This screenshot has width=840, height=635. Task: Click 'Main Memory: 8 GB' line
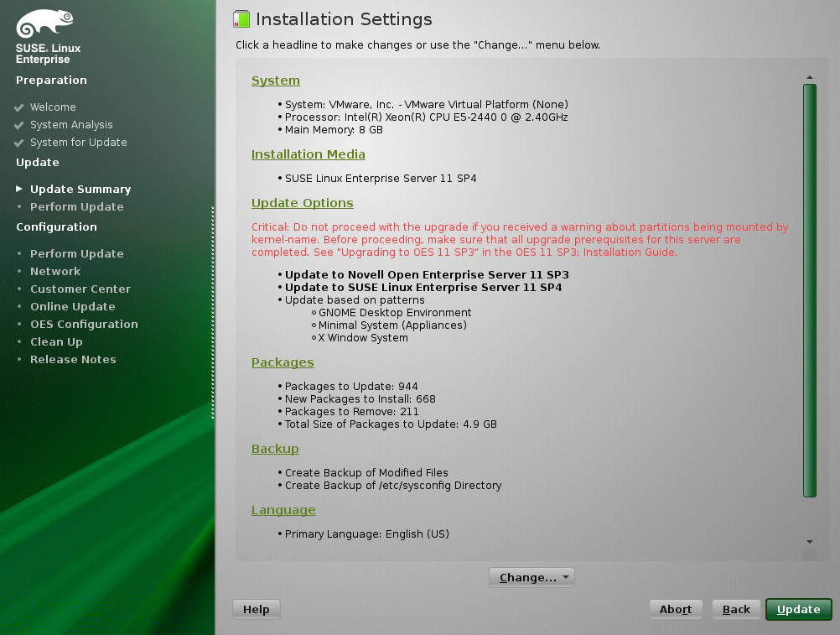click(334, 130)
